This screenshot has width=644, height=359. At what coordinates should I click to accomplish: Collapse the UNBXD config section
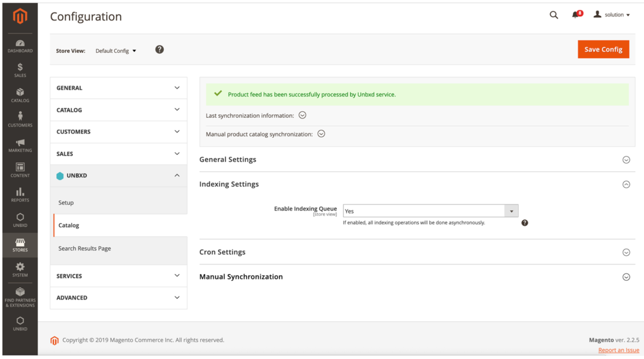pos(118,176)
